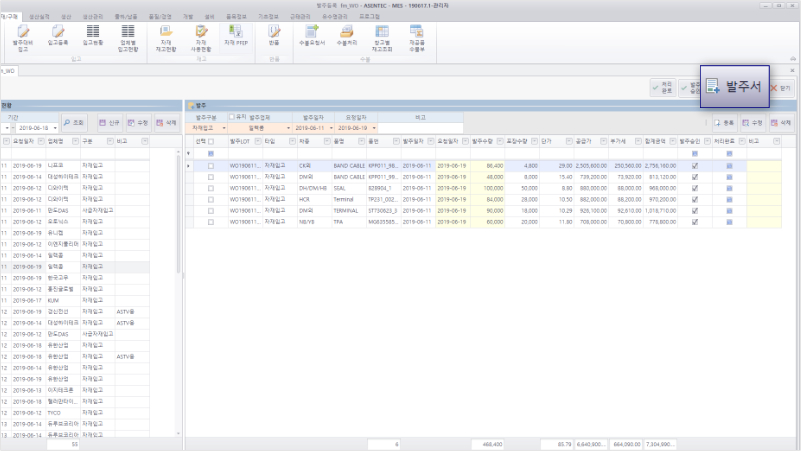This screenshot has height=451, width=801.
Task: Click the 닫기 close button
Action: [x=781, y=88]
